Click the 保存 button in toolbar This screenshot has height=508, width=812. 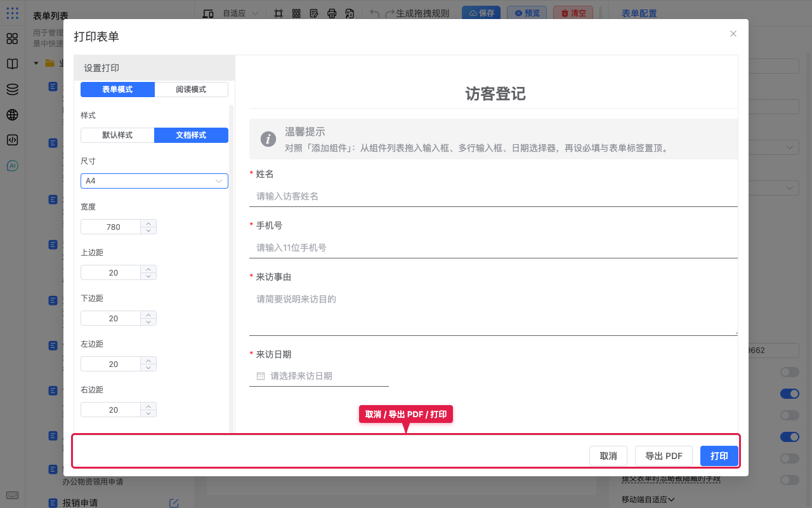(x=481, y=13)
